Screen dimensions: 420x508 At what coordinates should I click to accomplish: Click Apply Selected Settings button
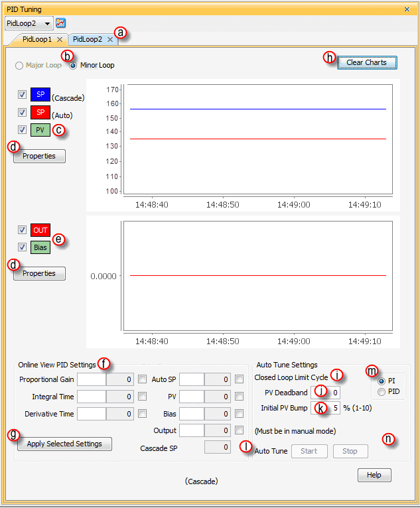click(x=64, y=444)
